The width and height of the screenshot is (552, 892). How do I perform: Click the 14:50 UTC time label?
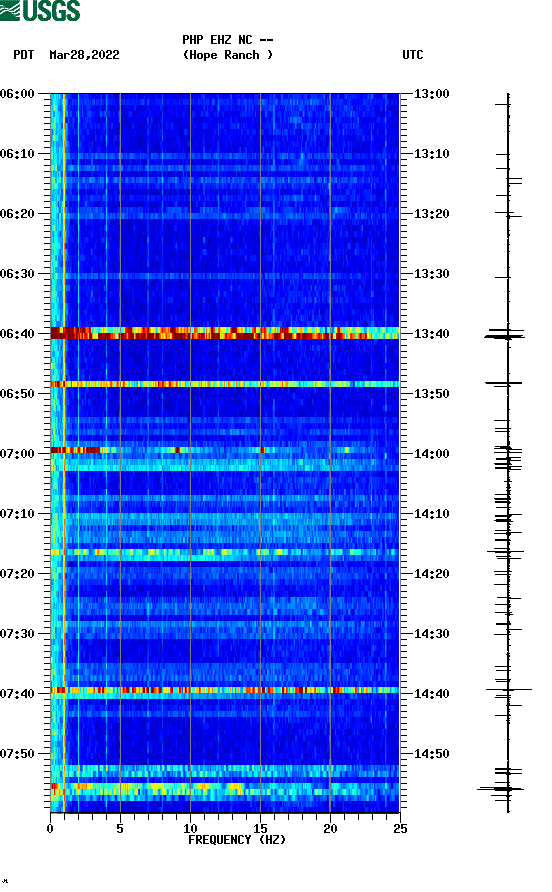point(431,754)
